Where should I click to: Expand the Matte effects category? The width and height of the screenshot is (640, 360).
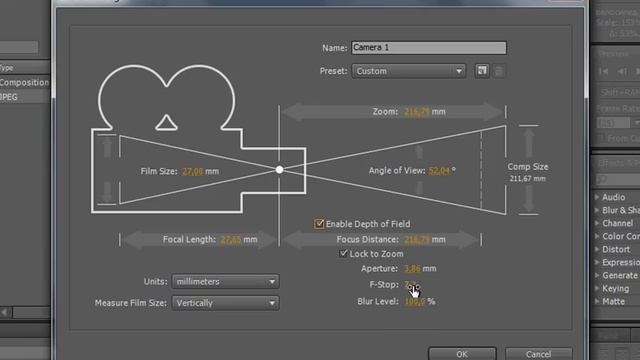click(x=597, y=302)
